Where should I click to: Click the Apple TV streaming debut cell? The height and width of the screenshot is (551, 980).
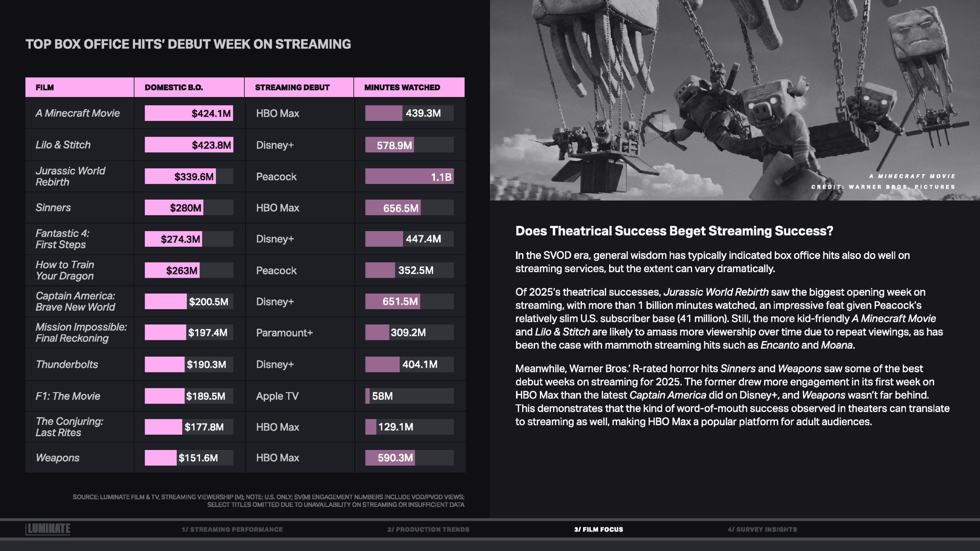point(277,396)
